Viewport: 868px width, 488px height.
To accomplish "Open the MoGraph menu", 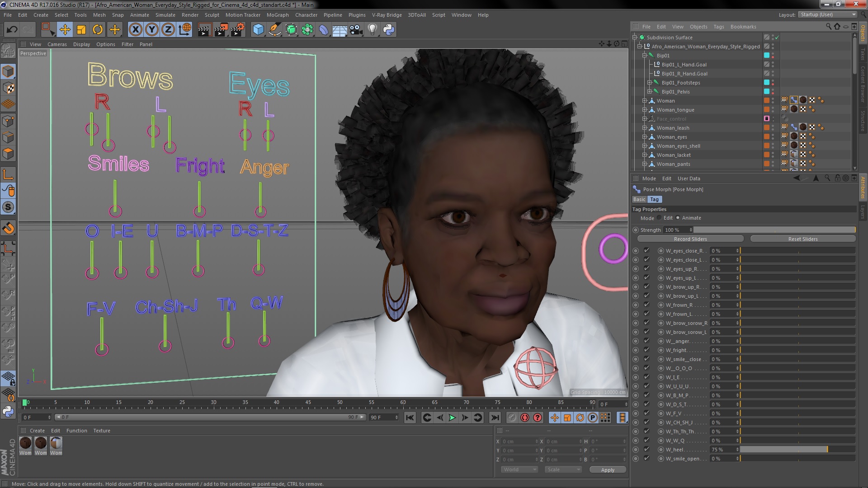I will [277, 15].
